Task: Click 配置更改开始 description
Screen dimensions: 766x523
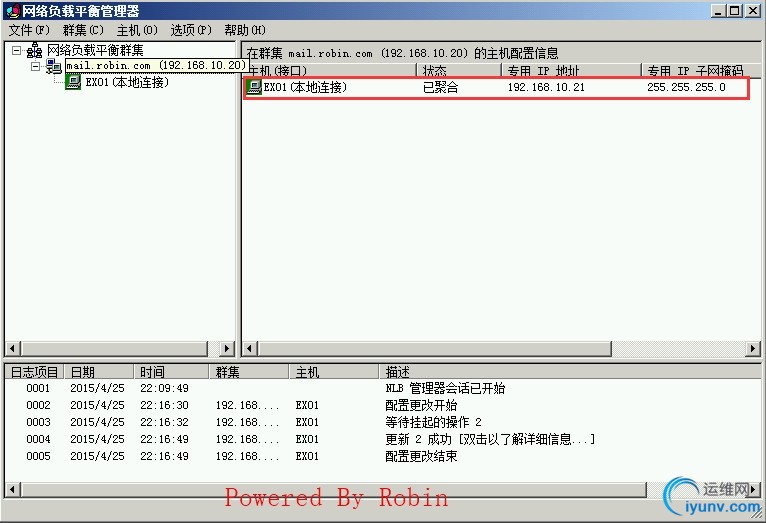Action: 421,405
